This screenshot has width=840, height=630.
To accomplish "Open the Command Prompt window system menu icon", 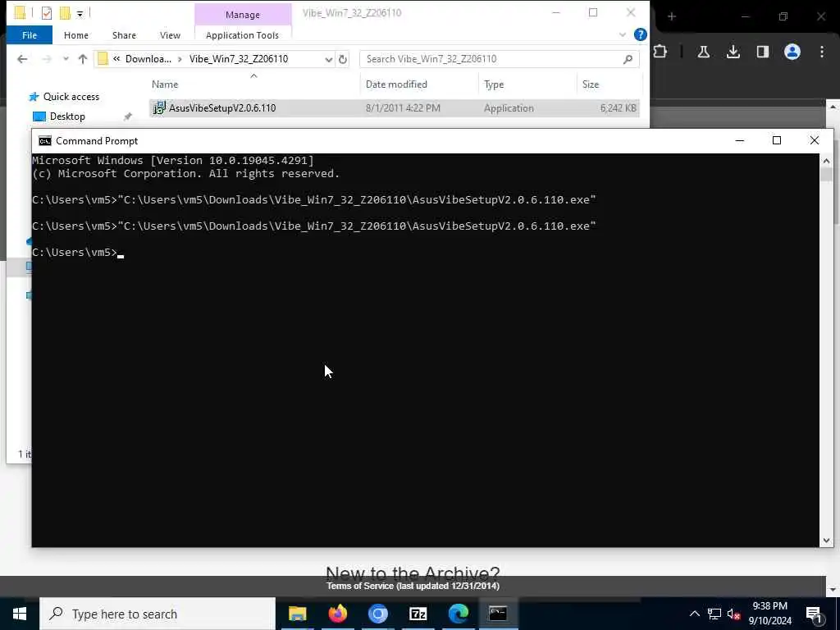I will click(45, 141).
